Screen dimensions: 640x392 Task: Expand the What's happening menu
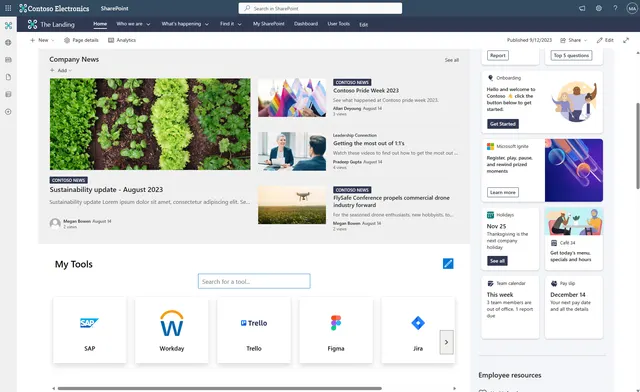pos(185,24)
